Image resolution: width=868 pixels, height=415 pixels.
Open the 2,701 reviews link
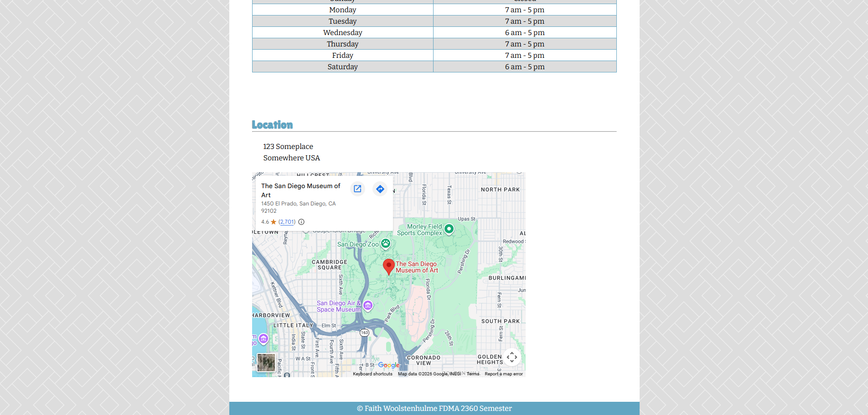(x=287, y=222)
